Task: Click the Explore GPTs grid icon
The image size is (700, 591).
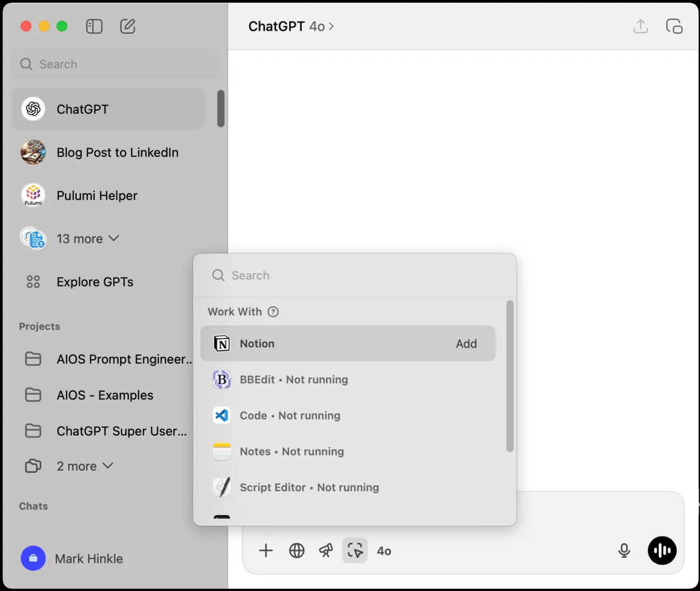Action: 33,282
